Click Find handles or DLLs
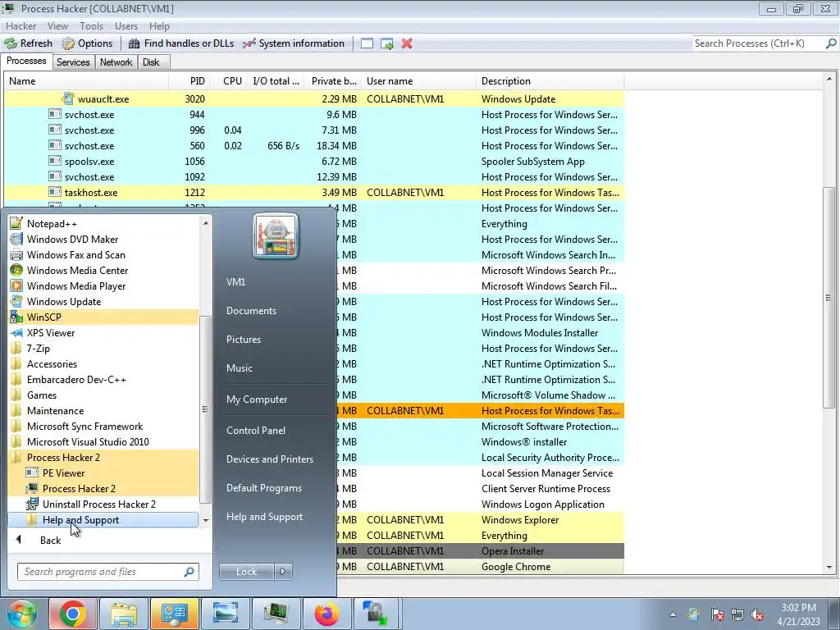Screen dimensions: 840x630 click(x=181, y=43)
